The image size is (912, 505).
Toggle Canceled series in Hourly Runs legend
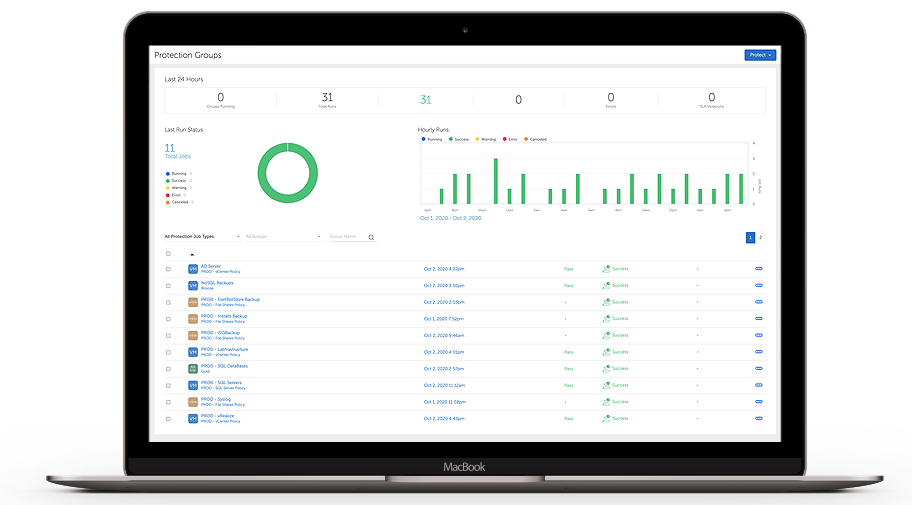(x=535, y=140)
